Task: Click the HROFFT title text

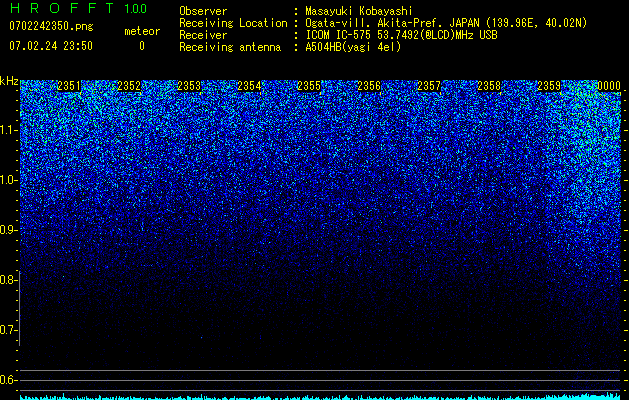Action: pyautogui.click(x=61, y=8)
